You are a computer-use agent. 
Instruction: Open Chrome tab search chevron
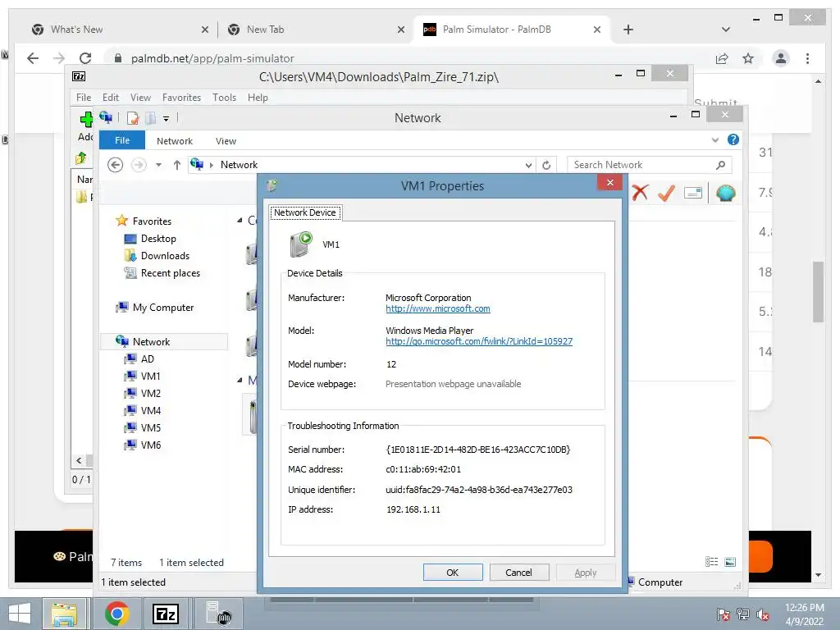pos(725,30)
